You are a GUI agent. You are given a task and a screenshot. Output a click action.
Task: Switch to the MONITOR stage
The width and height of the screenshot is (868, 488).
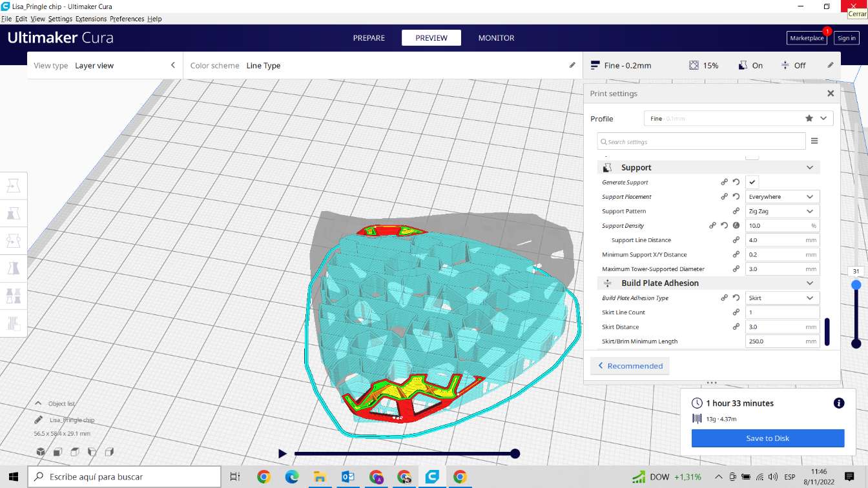point(496,38)
